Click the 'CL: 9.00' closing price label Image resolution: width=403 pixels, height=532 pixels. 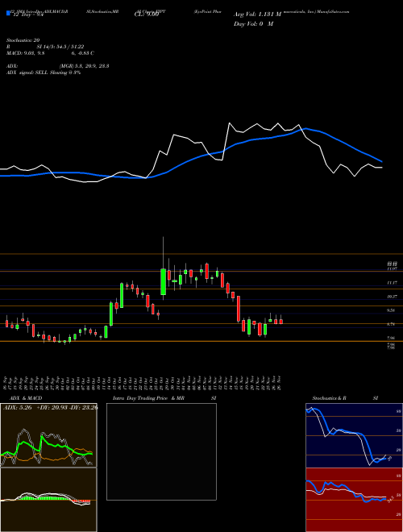pyautogui.click(x=147, y=15)
